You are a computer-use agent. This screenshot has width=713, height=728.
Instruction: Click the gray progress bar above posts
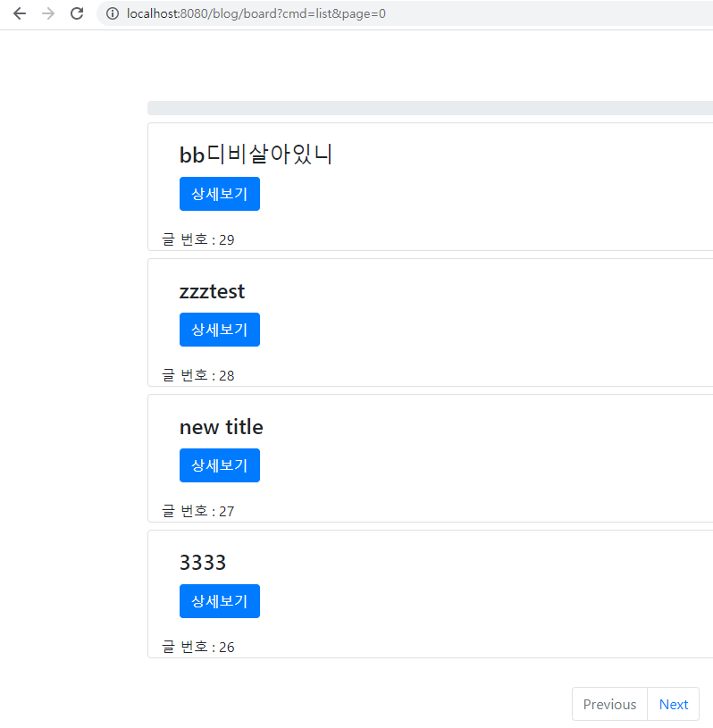[x=430, y=108]
